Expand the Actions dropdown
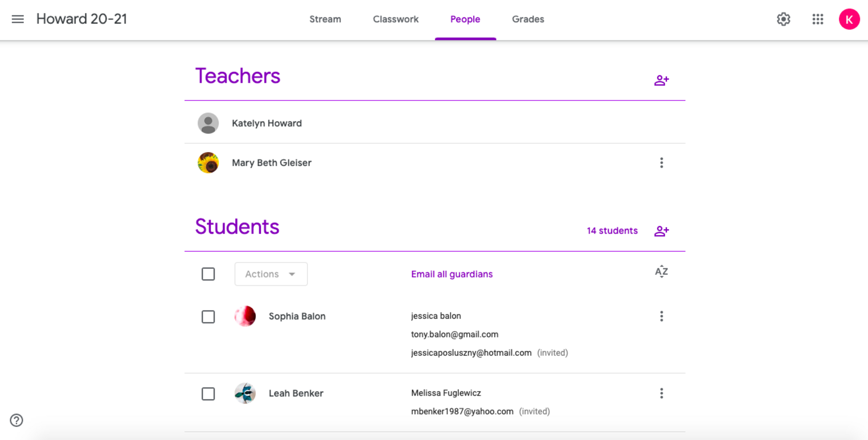Image resolution: width=868 pixels, height=440 pixels. [271, 274]
